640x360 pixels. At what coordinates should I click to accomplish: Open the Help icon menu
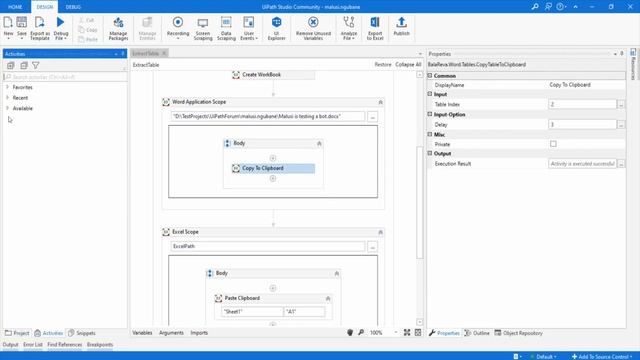click(561, 7)
